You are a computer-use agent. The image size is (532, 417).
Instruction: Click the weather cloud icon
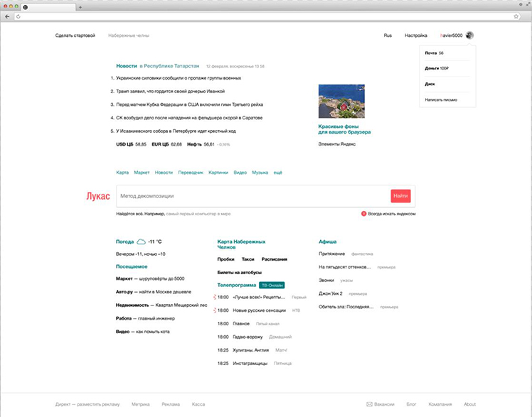coord(141,242)
